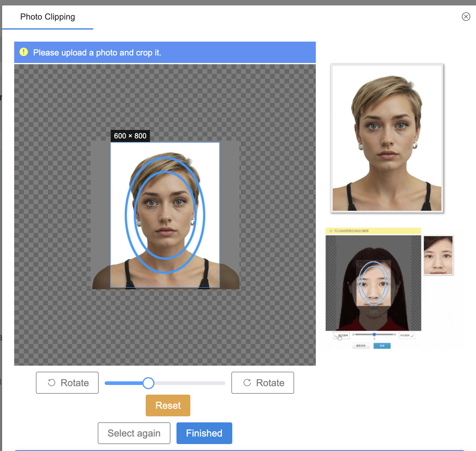This screenshot has width=476, height=451.
Task: Close the Photo Clipping dialog
Action: (466, 17)
